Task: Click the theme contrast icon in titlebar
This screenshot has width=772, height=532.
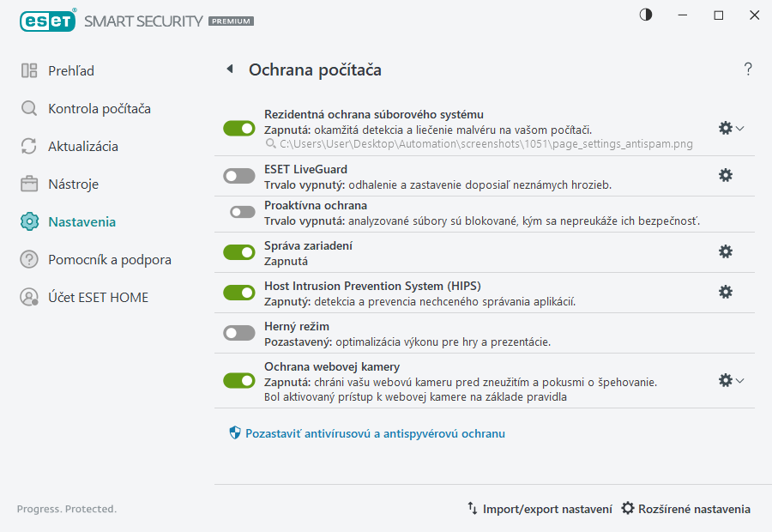Action: pos(644,15)
